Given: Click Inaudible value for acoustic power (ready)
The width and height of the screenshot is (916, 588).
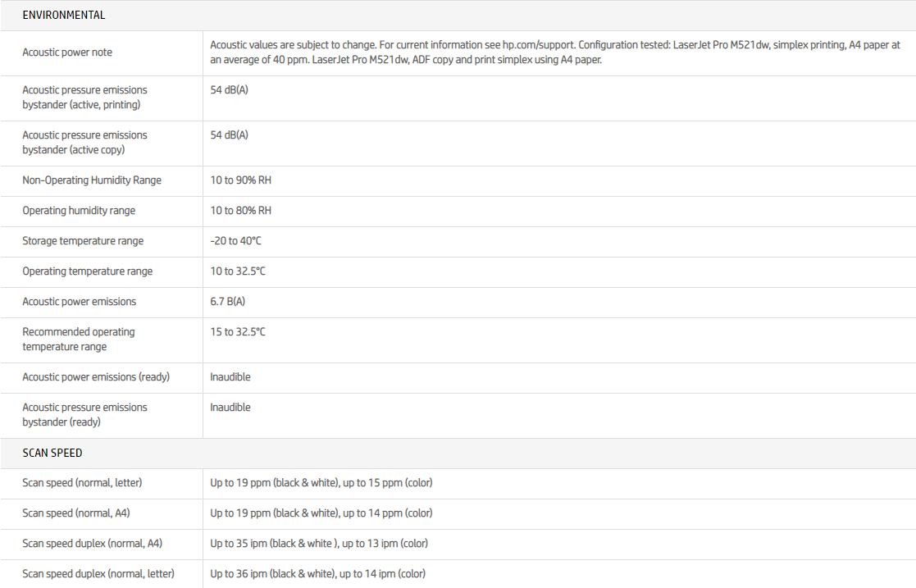Looking at the screenshot, I should click(230, 377).
